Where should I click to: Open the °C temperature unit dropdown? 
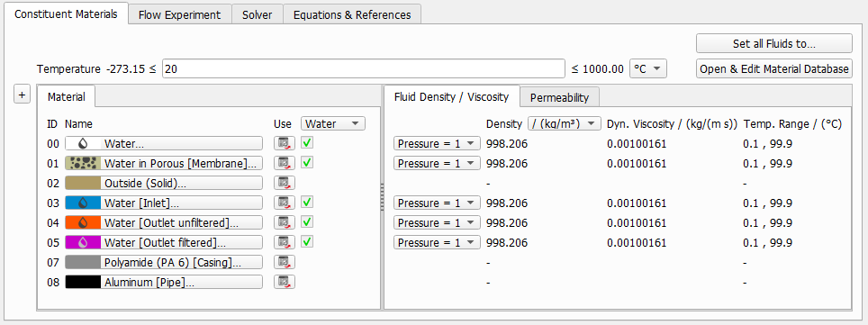click(648, 69)
